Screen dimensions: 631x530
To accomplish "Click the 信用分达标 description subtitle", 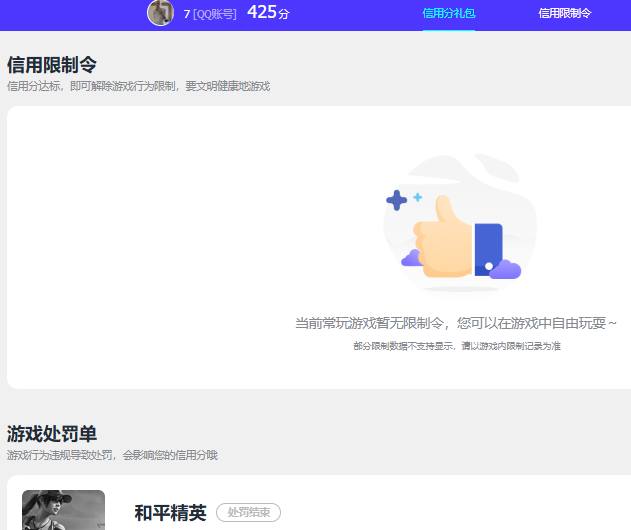I will tap(138, 86).
